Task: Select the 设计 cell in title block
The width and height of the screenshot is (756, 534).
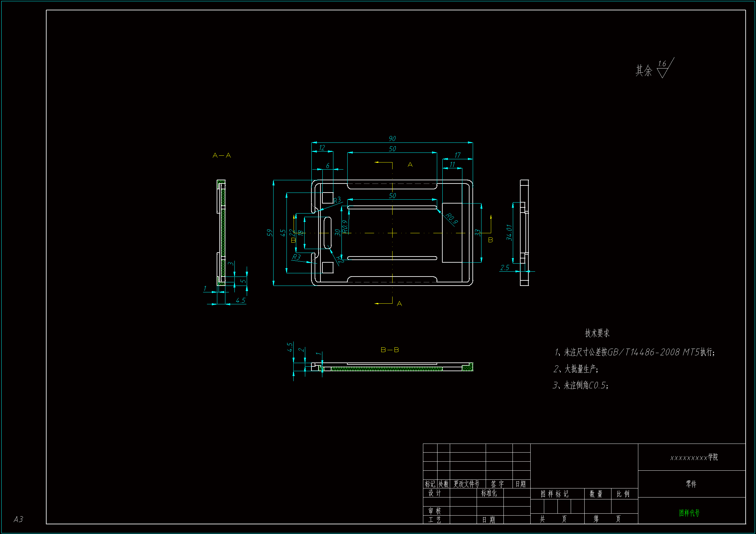Action: pos(435,493)
